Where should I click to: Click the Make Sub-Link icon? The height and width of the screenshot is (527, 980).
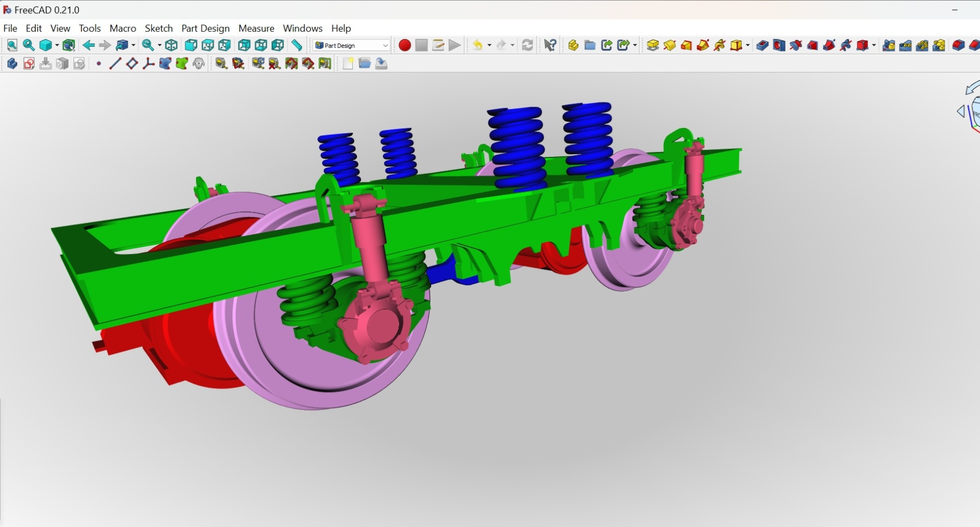click(x=624, y=45)
